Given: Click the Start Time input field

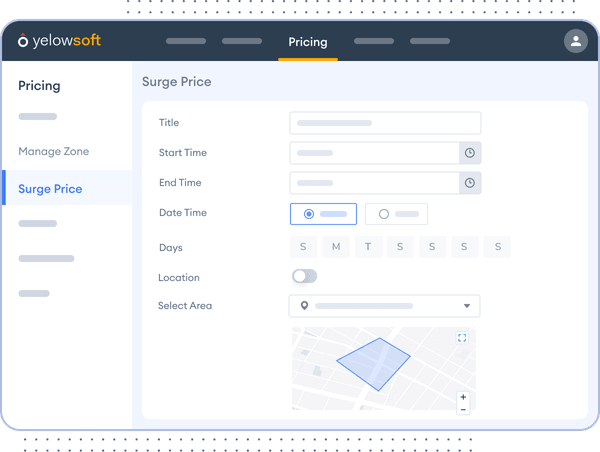Looking at the screenshot, I should [x=374, y=153].
